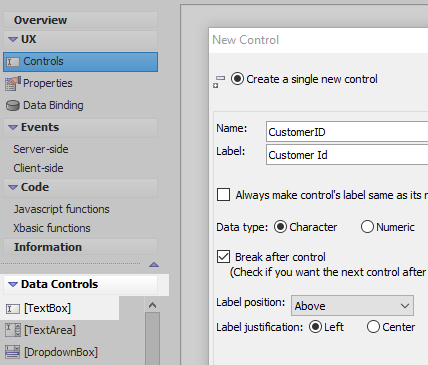Image resolution: width=428 pixels, height=365 pixels.
Task: Collapse the UX section triangle
Action: [13, 39]
